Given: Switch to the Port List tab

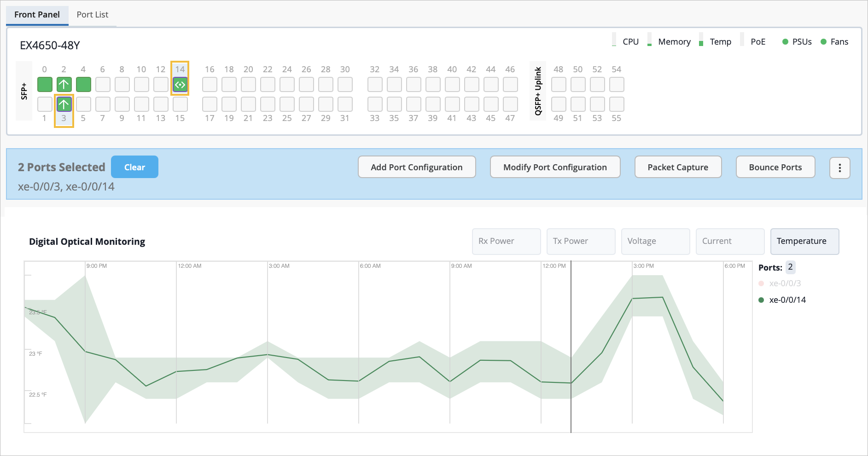Looking at the screenshot, I should coord(92,14).
